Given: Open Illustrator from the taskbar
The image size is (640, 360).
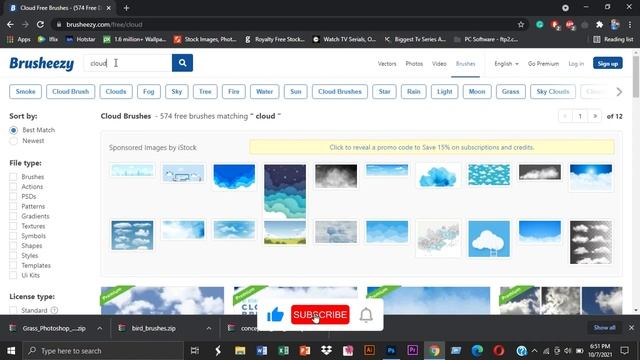Looking at the screenshot, I should coord(369,351).
